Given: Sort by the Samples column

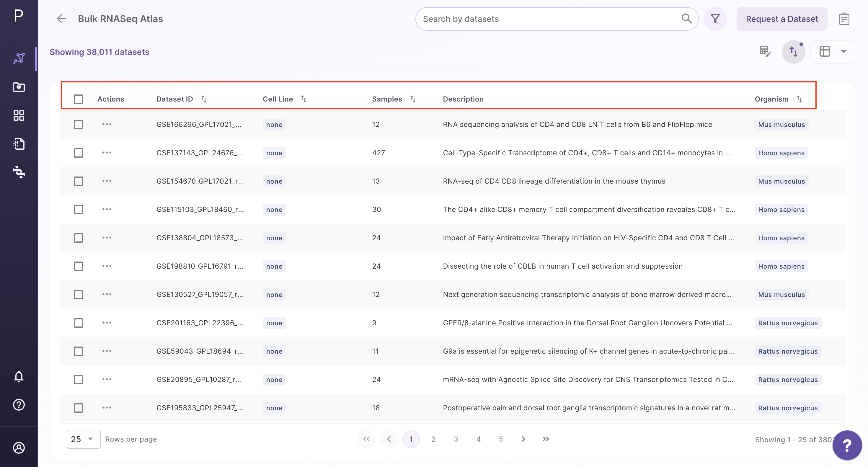Looking at the screenshot, I should (x=413, y=99).
